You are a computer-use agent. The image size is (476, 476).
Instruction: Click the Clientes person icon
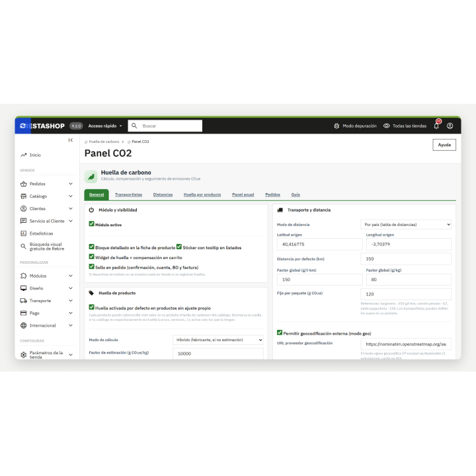point(23,208)
